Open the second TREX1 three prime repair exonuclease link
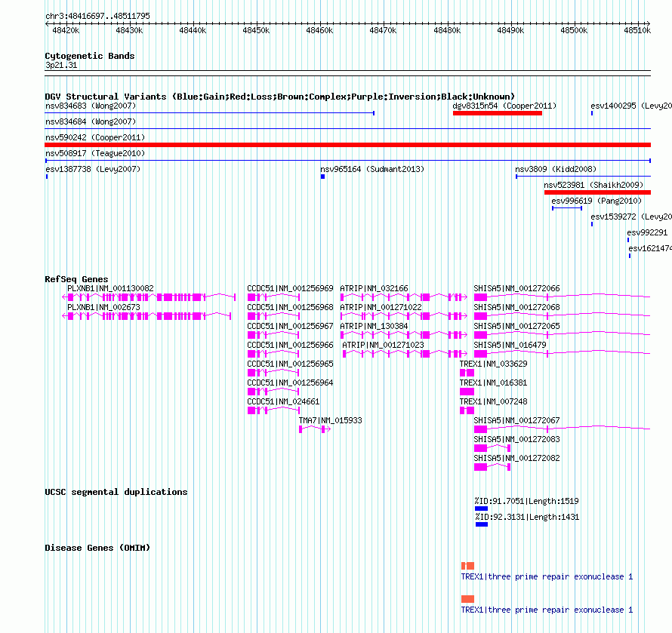Image resolution: width=672 pixels, height=633 pixels. point(547,610)
